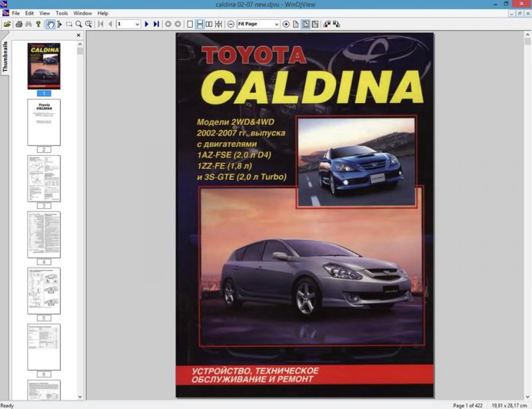This screenshot has width=532, height=409.
Task: Pick the rectangle selection tool
Action: (69, 24)
